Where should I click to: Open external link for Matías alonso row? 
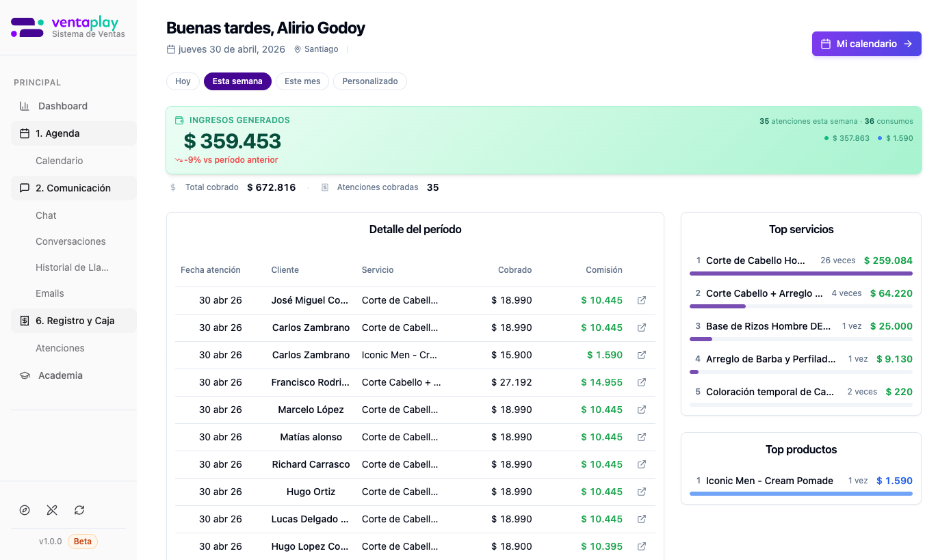(x=642, y=437)
